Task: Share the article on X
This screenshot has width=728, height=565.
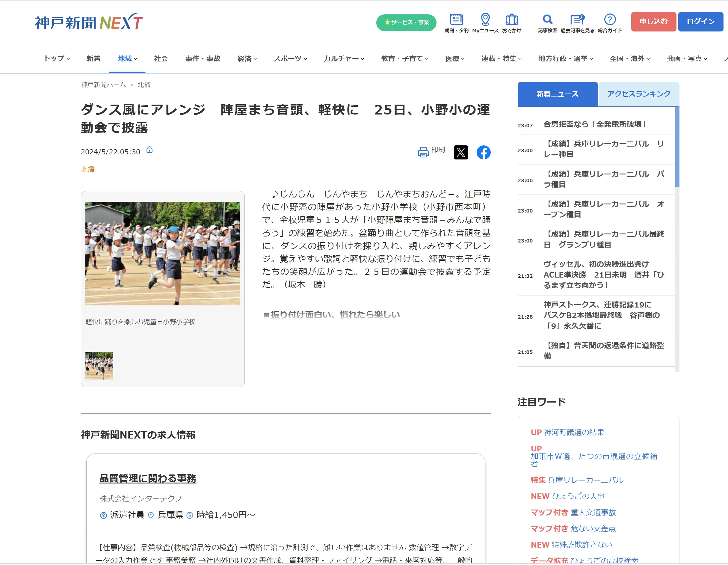Action: (x=461, y=153)
